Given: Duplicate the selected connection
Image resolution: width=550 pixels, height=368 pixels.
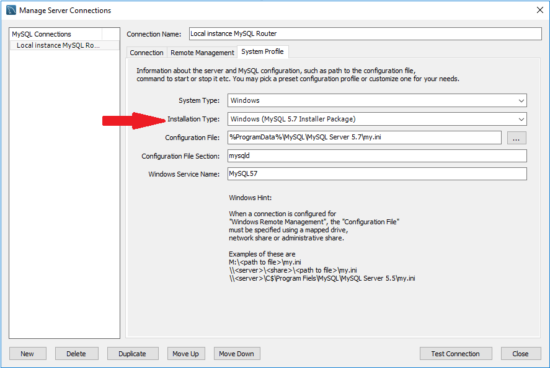Looking at the screenshot, I should [x=133, y=354].
